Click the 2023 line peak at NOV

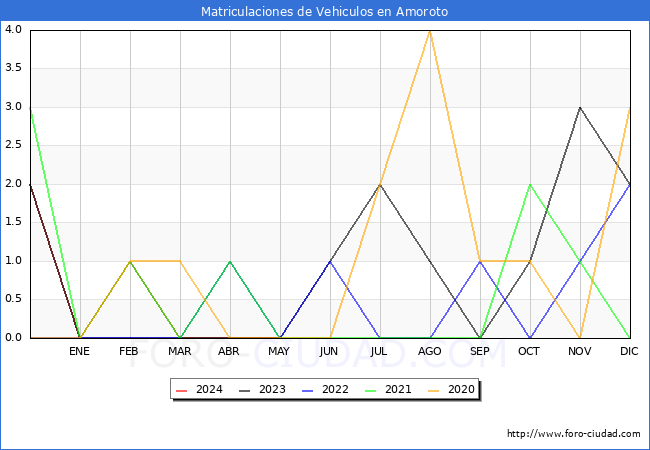(x=580, y=107)
